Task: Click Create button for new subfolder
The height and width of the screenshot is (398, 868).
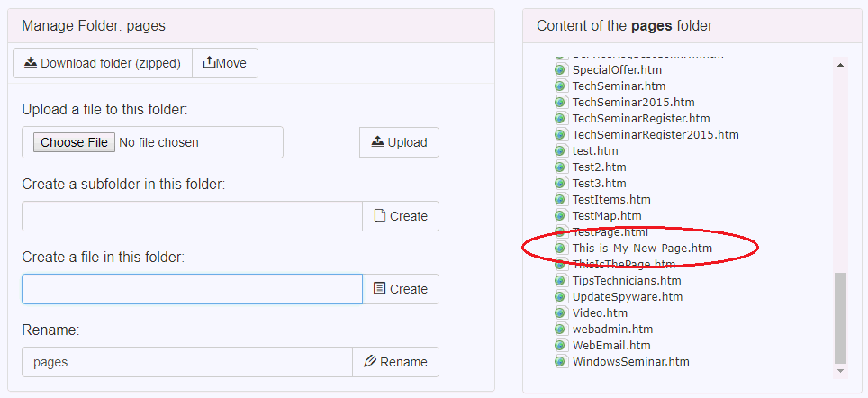Action: click(401, 216)
